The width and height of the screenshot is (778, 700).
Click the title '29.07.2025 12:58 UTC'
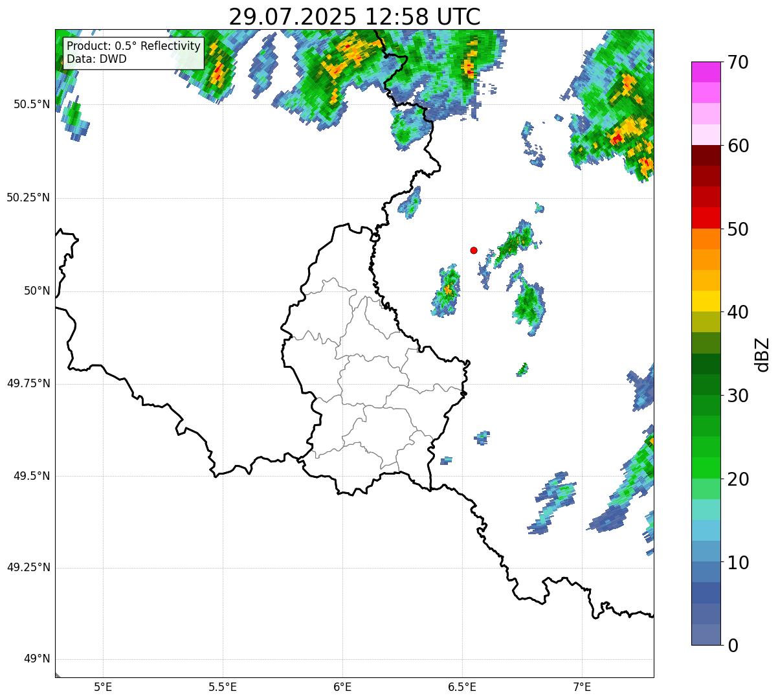click(x=355, y=17)
